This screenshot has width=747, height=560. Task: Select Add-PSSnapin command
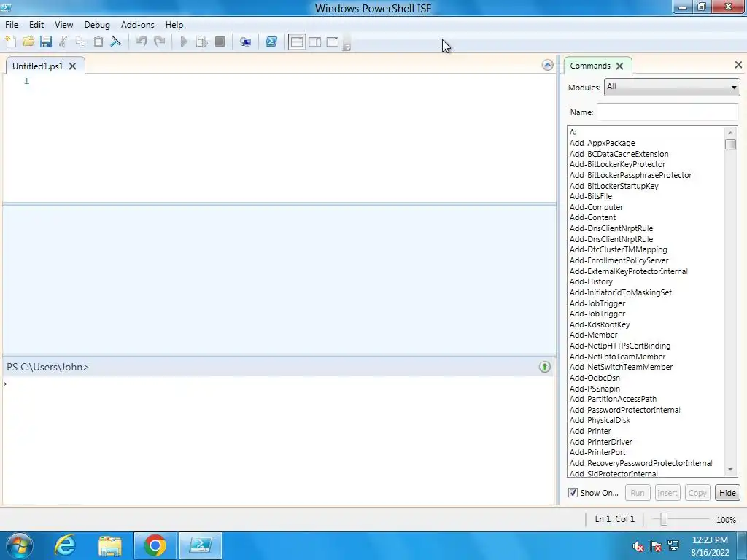tap(595, 389)
